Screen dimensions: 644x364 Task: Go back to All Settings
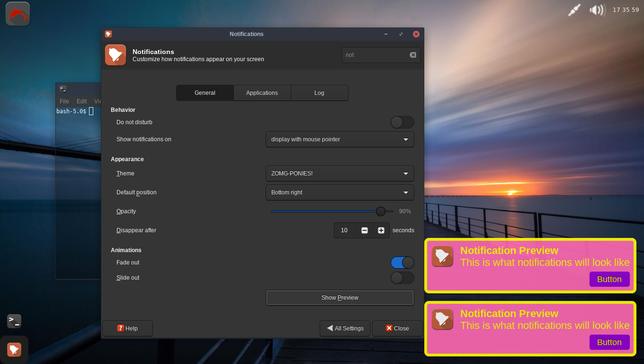tap(345, 328)
